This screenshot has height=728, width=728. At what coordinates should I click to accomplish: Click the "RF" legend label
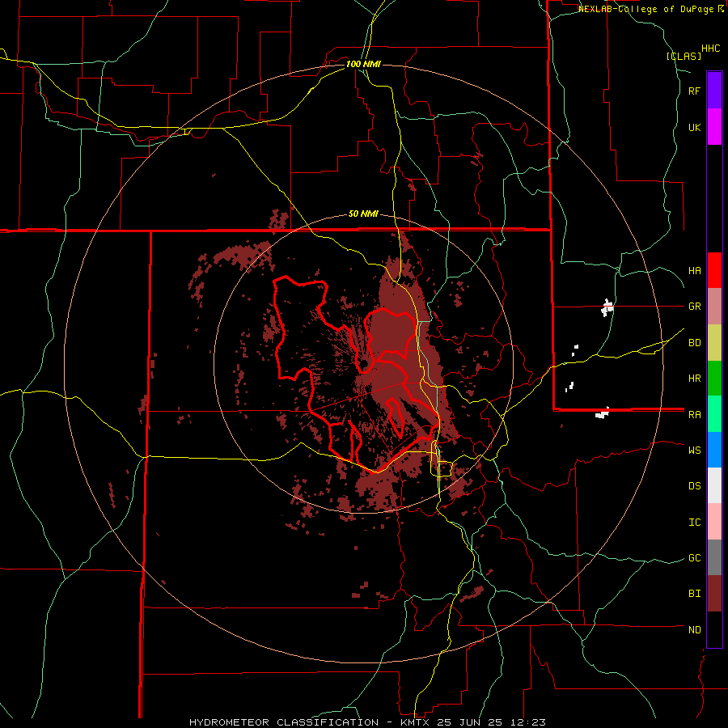pos(694,91)
